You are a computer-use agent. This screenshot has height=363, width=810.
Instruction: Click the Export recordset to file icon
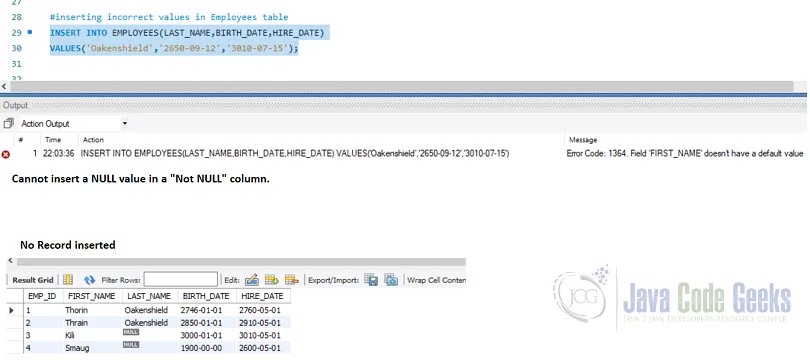[371, 280]
